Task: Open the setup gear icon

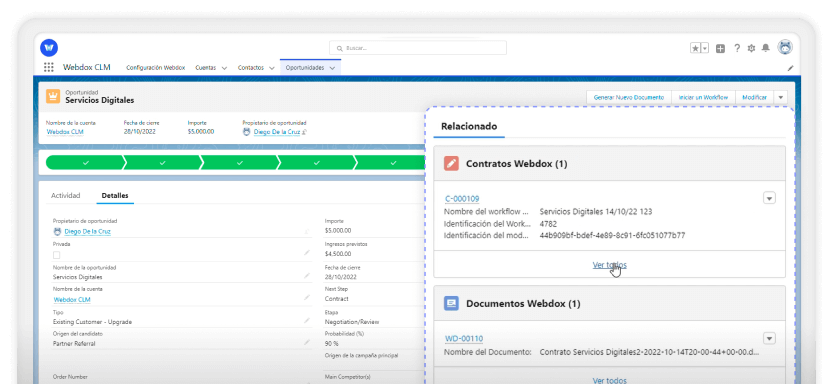Action: (x=751, y=48)
